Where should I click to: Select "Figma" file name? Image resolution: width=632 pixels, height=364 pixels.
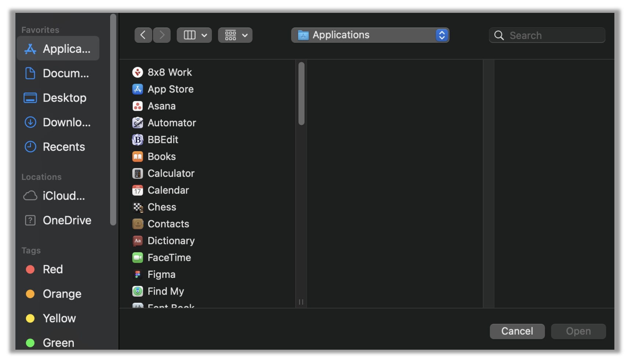[161, 274]
